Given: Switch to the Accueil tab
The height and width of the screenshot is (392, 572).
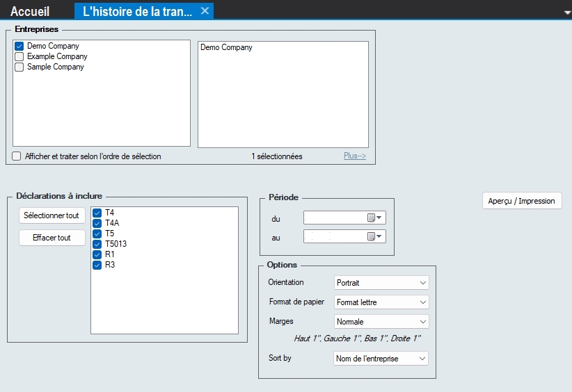Looking at the screenshot, I should (30, 11).
